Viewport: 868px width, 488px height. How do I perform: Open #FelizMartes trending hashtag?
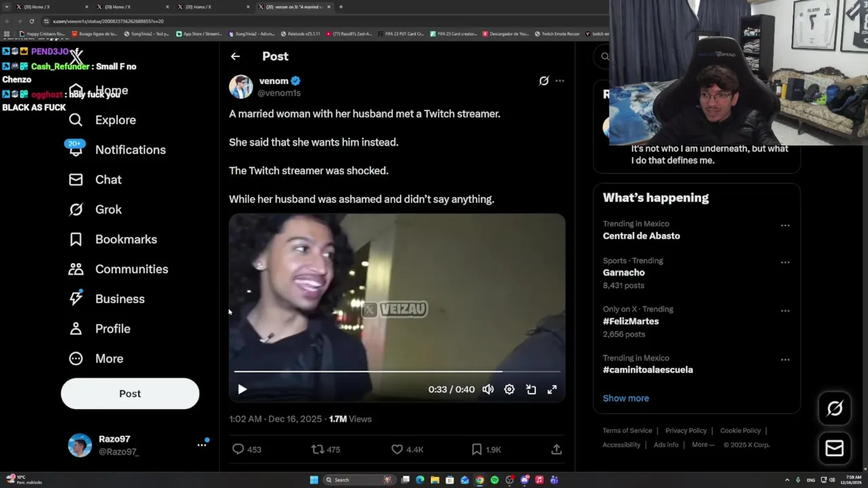(631, 321)
